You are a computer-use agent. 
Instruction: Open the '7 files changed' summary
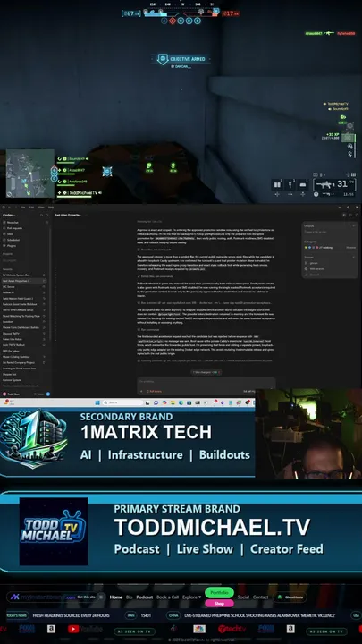tap(206, 372)
